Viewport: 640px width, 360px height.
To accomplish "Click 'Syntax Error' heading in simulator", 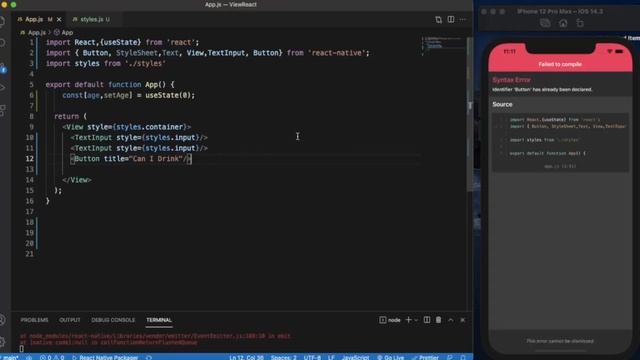I will [x=511, y=80].
